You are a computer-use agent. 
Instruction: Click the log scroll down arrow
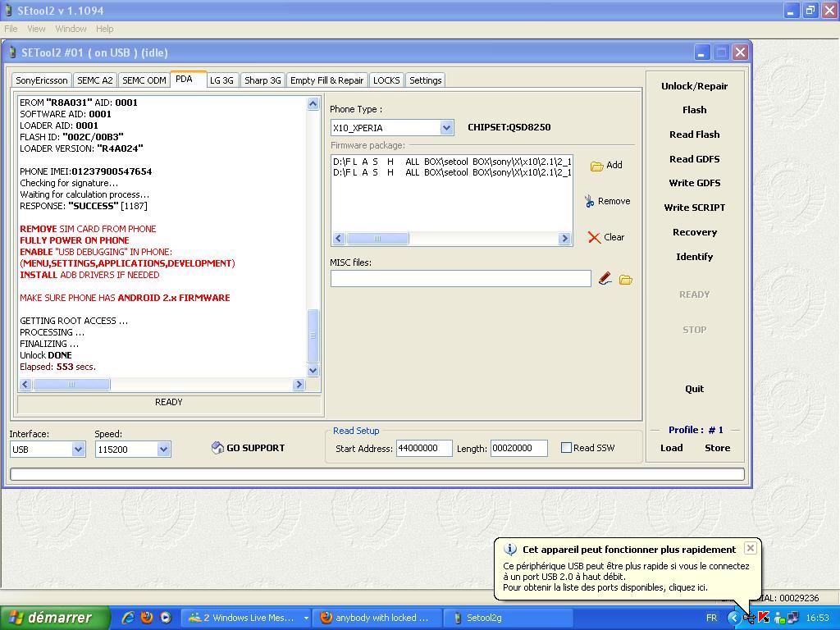[x=313, y=370]
